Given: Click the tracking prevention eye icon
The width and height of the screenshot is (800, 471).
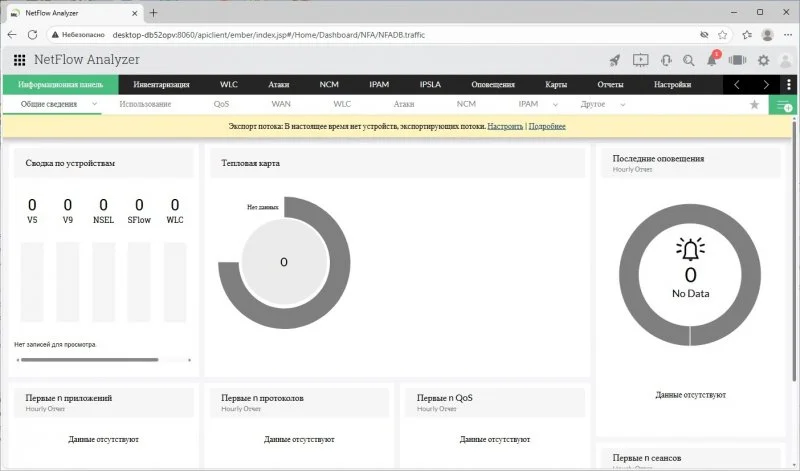Looking at the screenshot, I should pyautogui.click(x=704, y=35).
